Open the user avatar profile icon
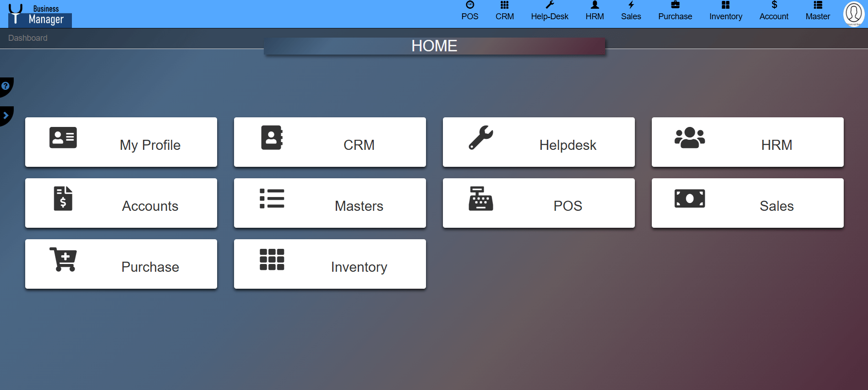Image resolution: width=868 pixels, height=390 pixels. click(853, 14)
